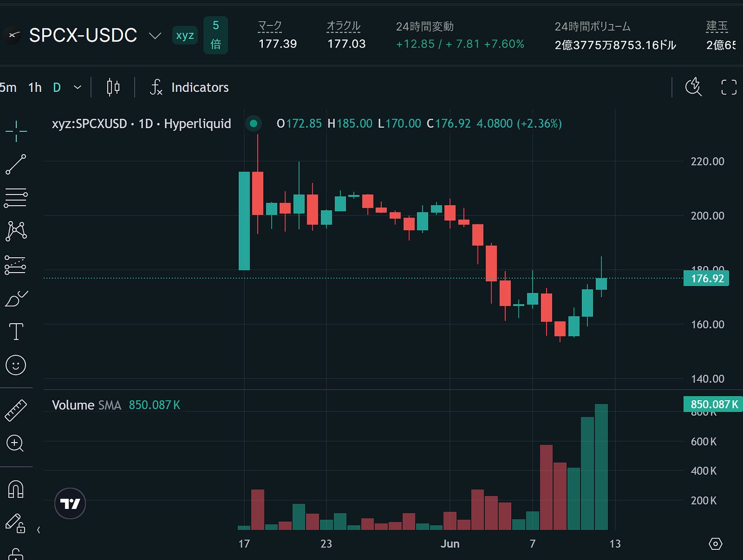743x560 pixels.
Task: Open the emoji icons tool
Action: [16, 365]
